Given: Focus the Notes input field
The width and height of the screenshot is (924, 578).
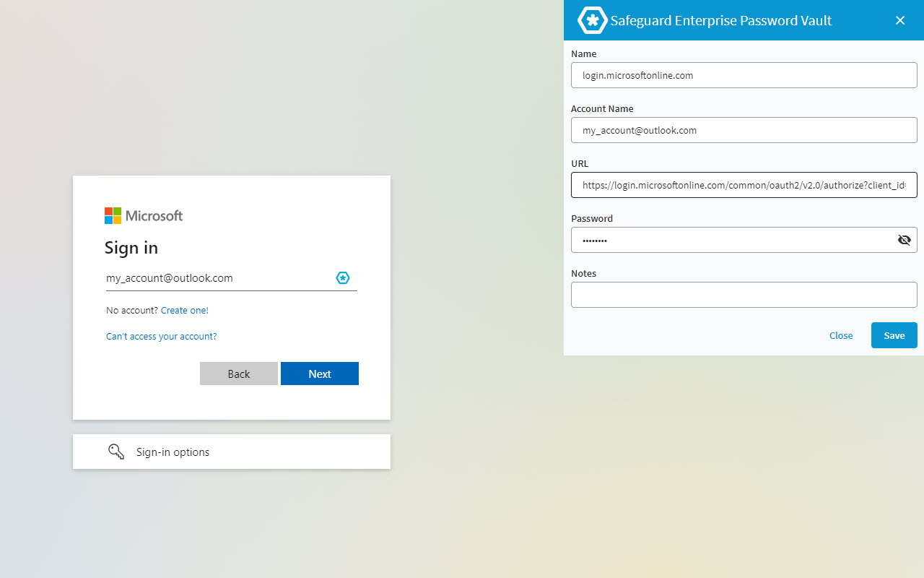Looking at the screenshot, I should click(x=744, y=295).
